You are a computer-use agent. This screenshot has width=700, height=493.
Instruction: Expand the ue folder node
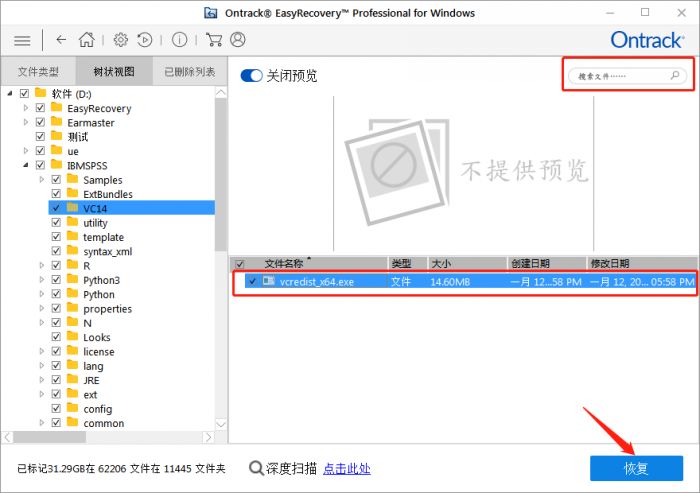click(26, 150)
